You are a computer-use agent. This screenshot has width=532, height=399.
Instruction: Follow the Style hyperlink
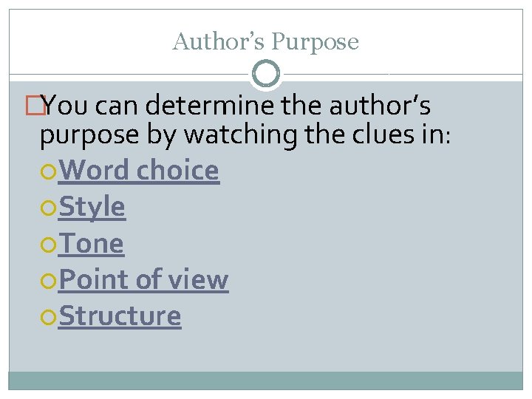point(92,207)
